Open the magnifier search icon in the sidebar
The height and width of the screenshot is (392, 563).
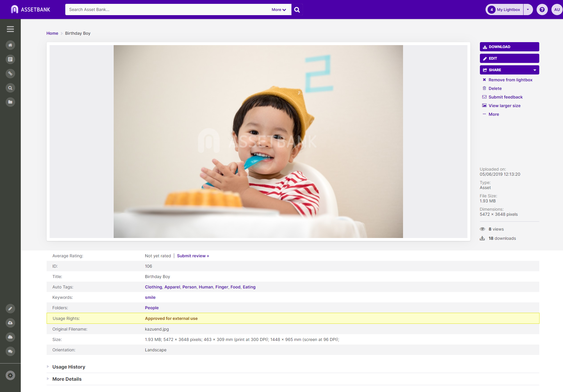click(10, 88)
